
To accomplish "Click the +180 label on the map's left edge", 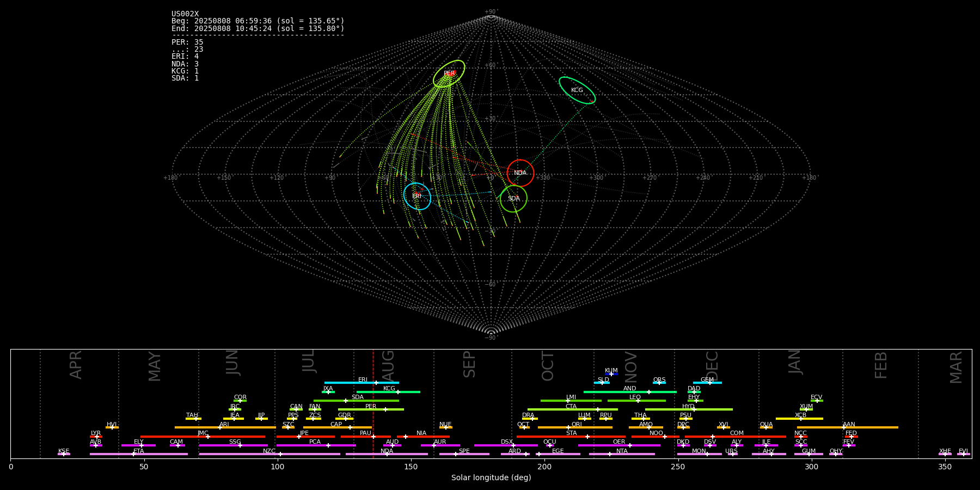I will pyautogui.click(x=170, y=178).
